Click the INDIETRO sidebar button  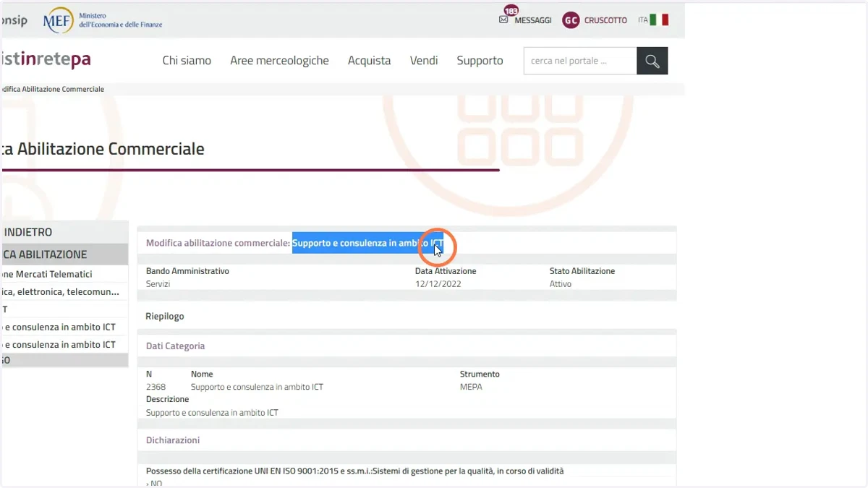[x=64, y=232]
